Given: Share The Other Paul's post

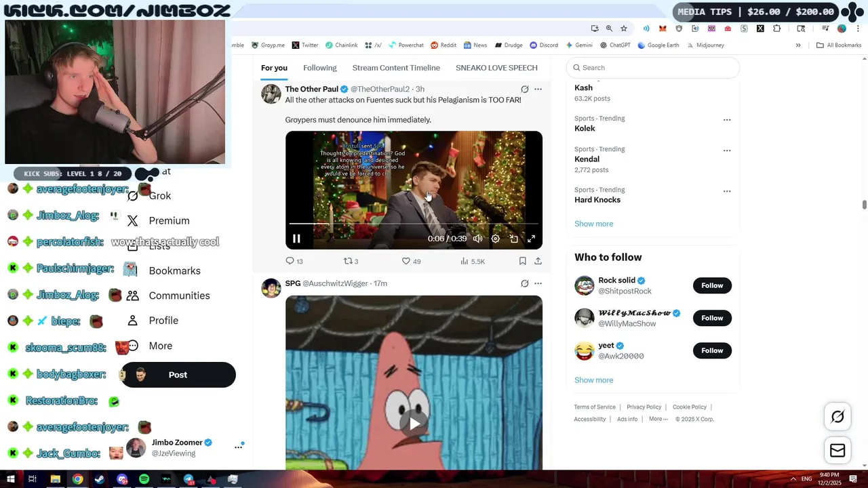Looking at the screenshot, I should [x=538, y=261].
